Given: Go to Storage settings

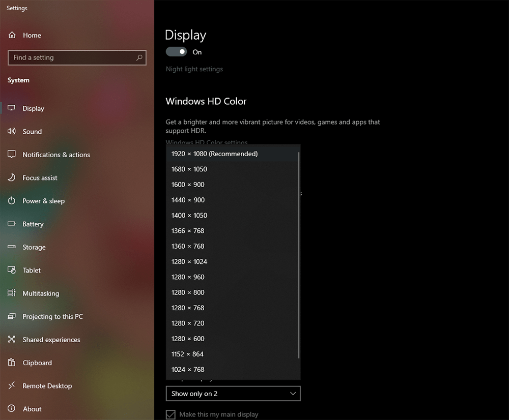Looking at the screenshot, I should (x=77, y=247).
